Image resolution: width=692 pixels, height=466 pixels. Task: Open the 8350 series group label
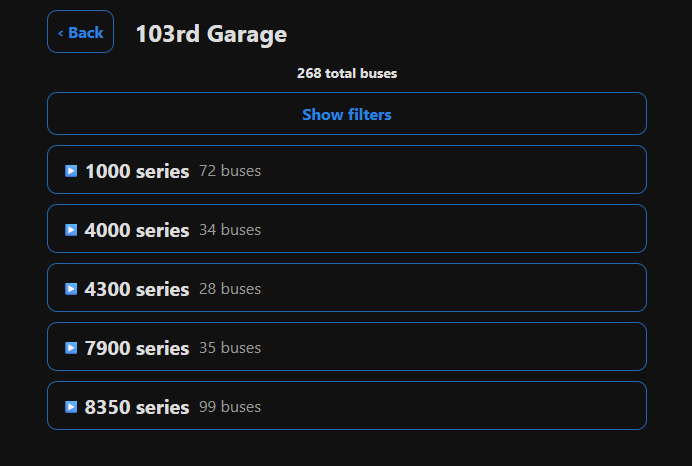[137, 407]
